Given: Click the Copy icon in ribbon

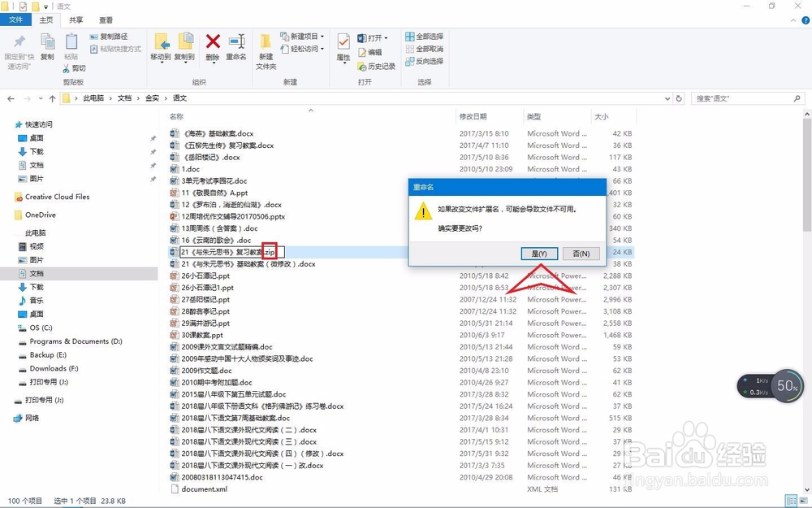Looking at the screenshot, I should click(x=47, y=42).
